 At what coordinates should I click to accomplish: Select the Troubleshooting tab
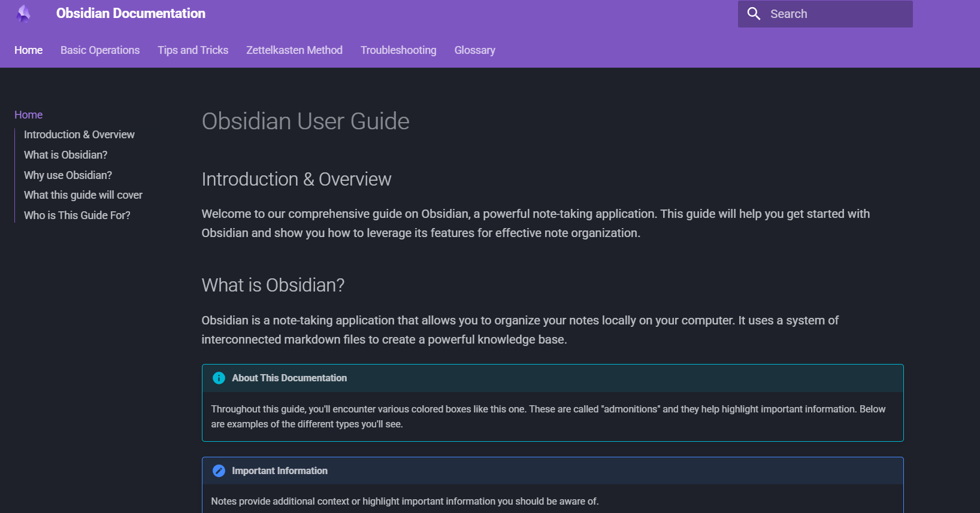398,50
